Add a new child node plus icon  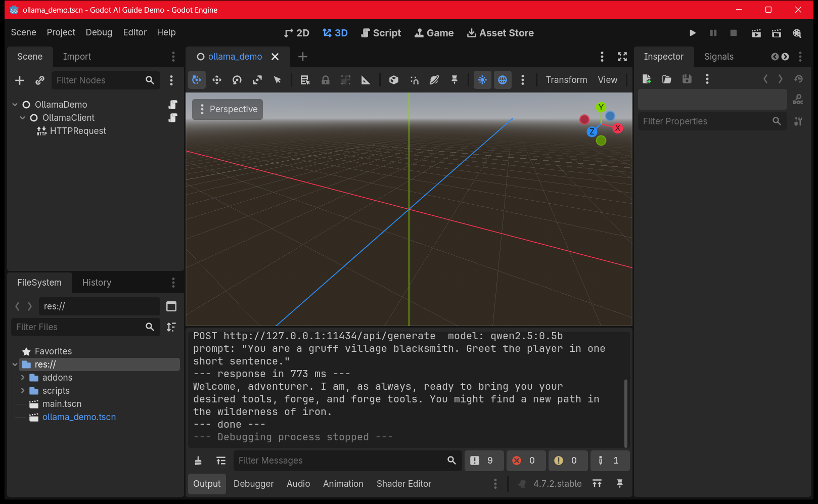(20, 80)
